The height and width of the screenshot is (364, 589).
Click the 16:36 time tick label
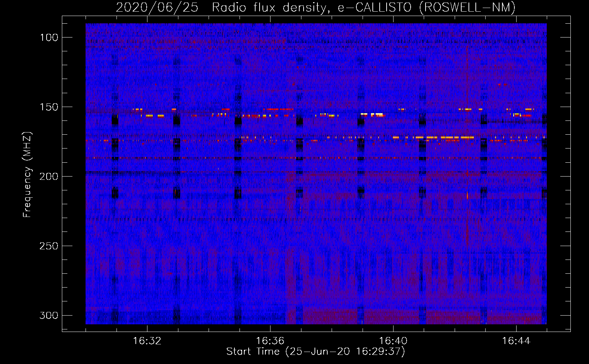[x=270, y=341]
